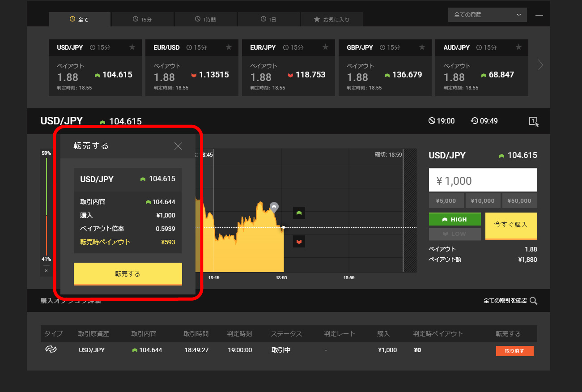
Task: Click the 19:00 expiry time indicator
Action: click(442, 121)
